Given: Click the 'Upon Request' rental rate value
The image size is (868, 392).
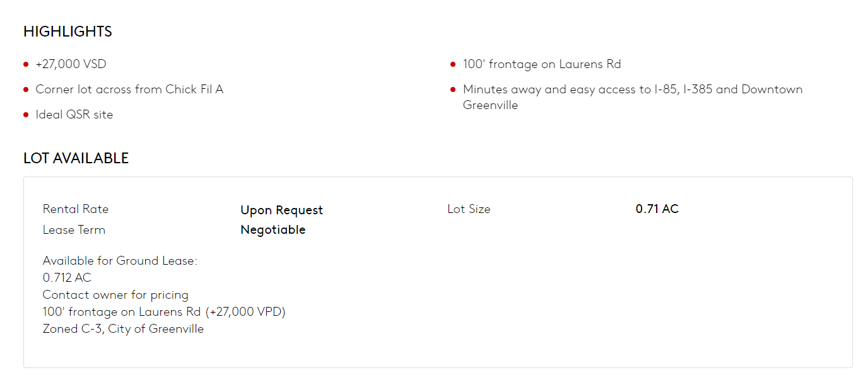Looking at the screenshot, I should tap(281, 210).
